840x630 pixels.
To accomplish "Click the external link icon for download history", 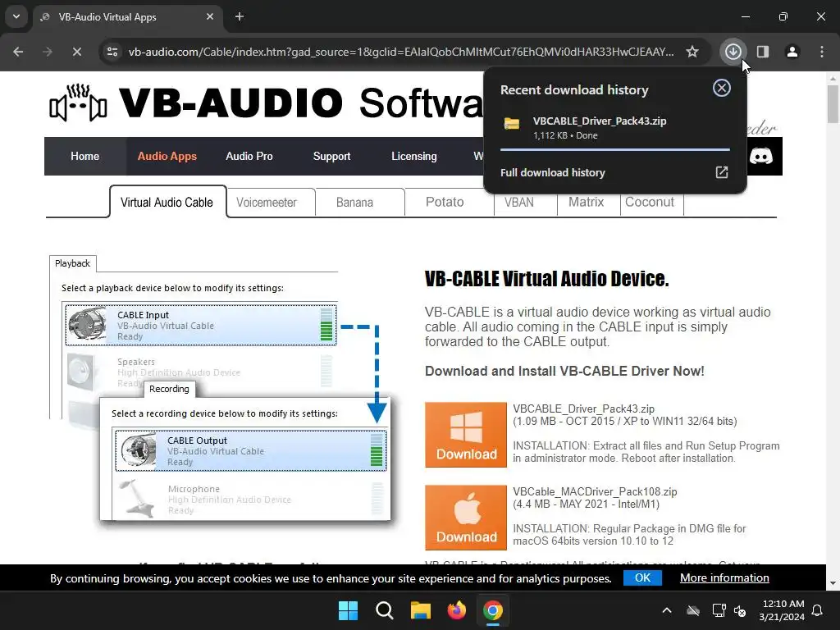I will [x=722, y=172].
